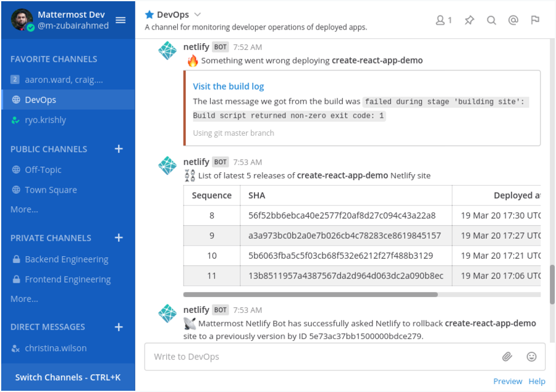This screenshot has width=556, height=392.
Task: Visit the build log link
Action: pos(229,86)
